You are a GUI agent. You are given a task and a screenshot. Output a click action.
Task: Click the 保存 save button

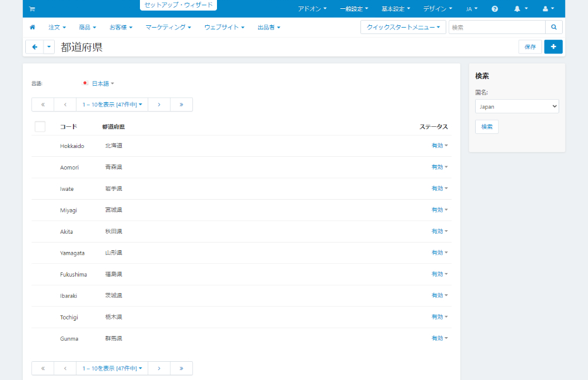[x=530, y=46]
